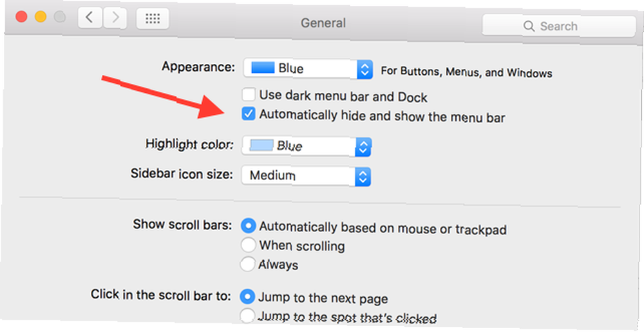Click inside the Search field
644x332 pixels.
pos(559,26)
